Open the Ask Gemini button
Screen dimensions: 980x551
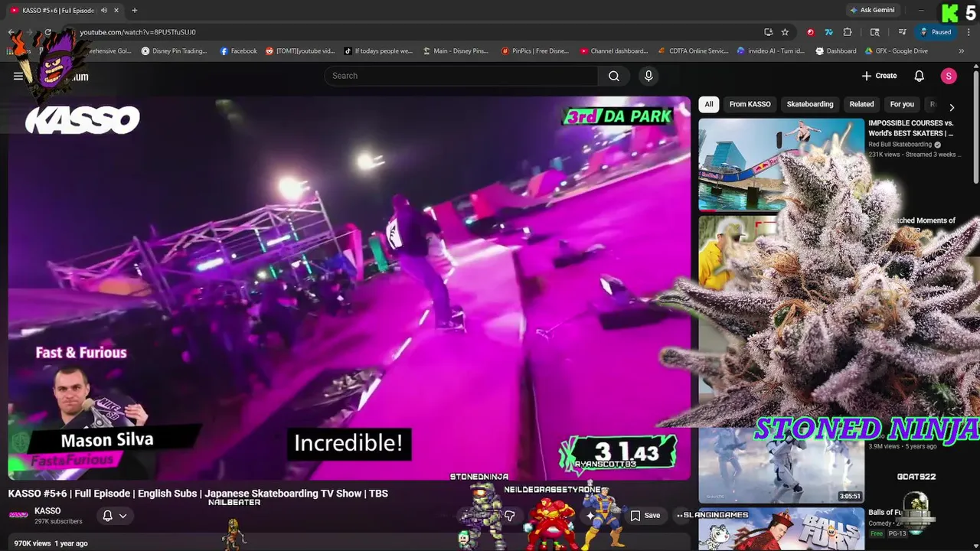tap(871, 10)
